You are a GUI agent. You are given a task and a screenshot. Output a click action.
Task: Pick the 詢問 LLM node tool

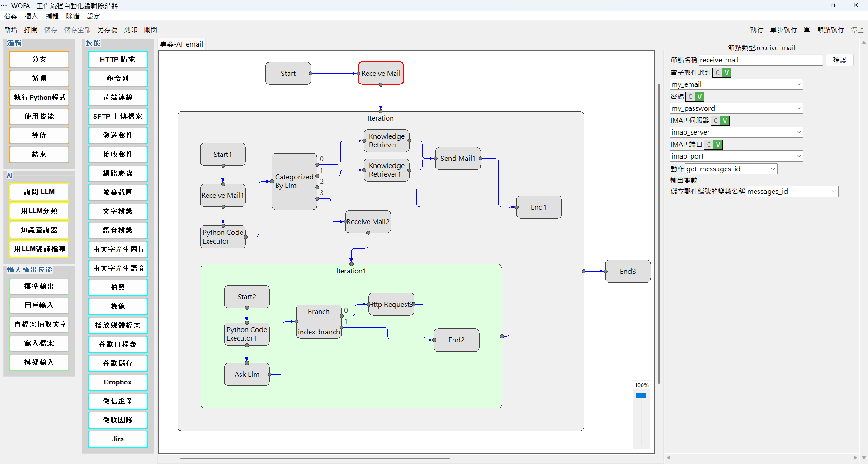(x=39, y=192)
